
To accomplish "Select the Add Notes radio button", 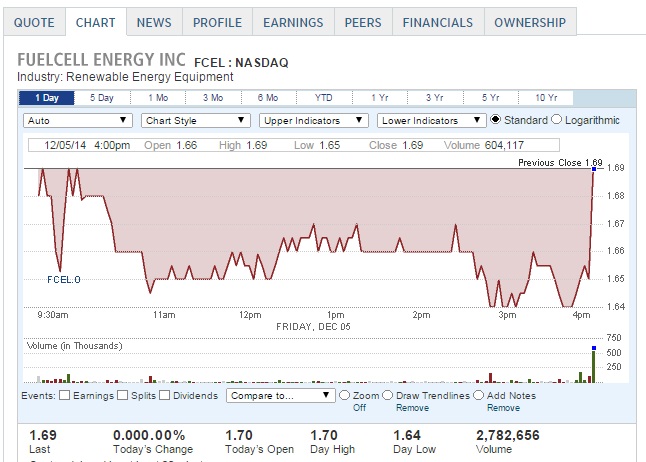I will pos(478,395).
